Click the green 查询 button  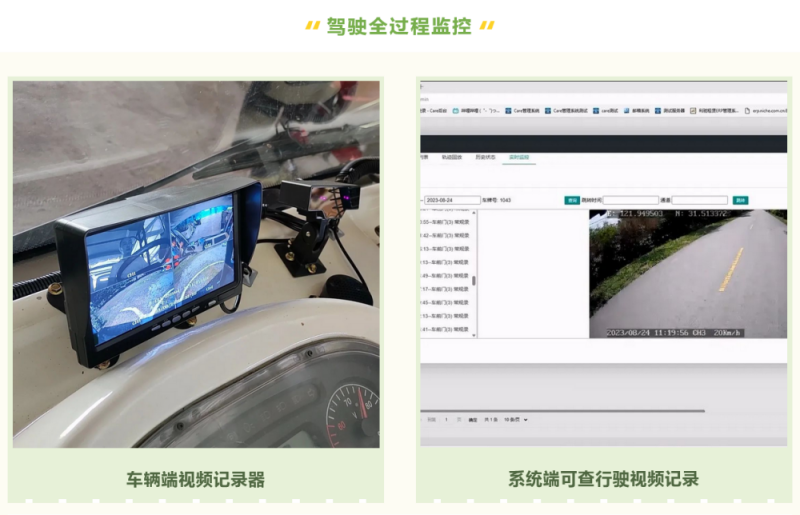click(572, 200)
